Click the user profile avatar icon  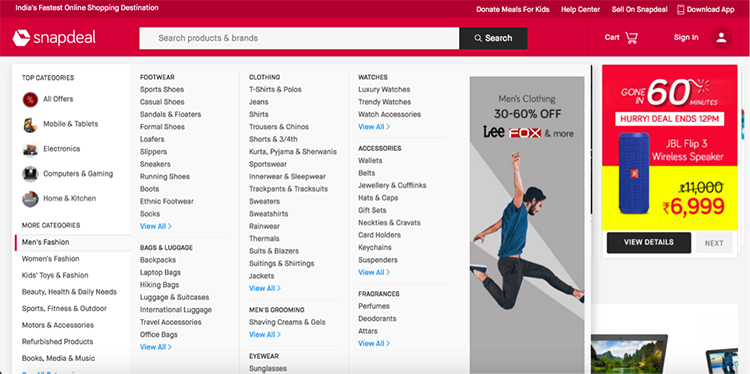721,38
